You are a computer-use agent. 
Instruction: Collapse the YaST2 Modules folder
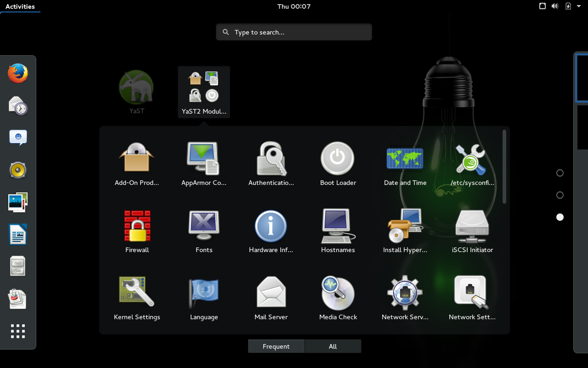(x=204, y=92)
